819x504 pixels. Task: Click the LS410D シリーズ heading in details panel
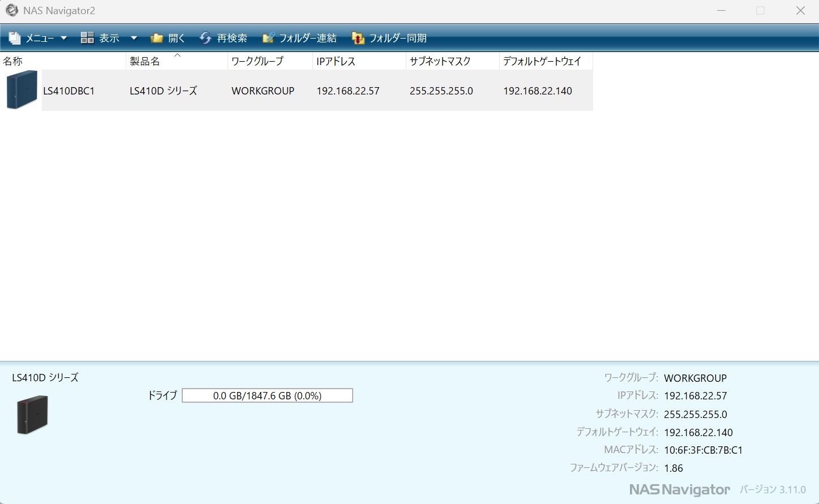pos(45,377)
